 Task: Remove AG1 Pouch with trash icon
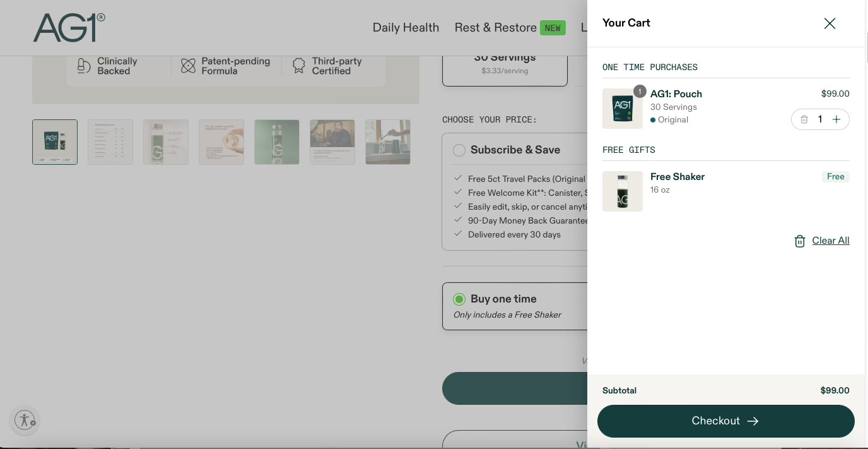point(804,119)
